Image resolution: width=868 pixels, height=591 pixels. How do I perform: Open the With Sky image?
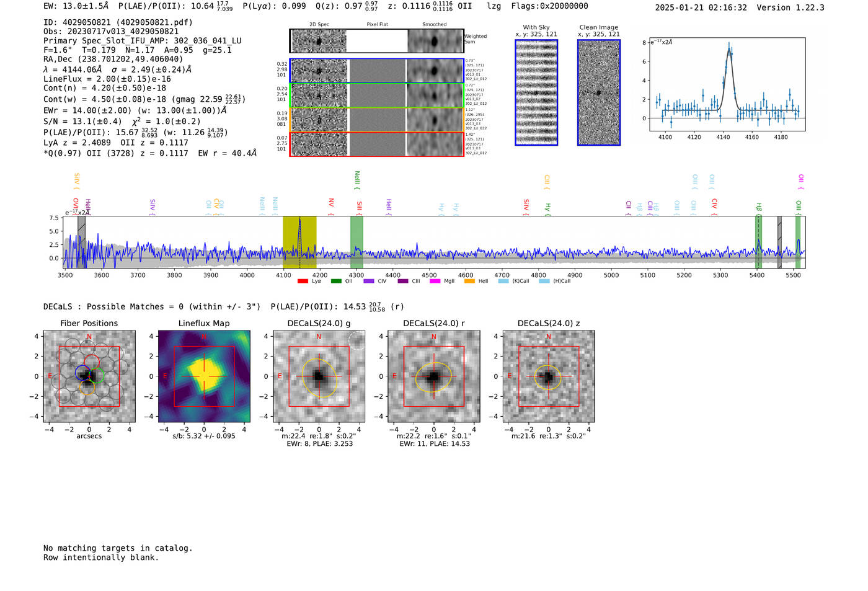[x=536, y=92]
